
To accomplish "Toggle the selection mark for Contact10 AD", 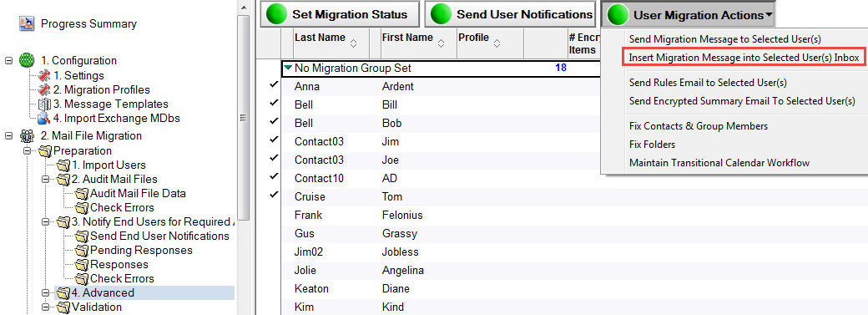I will click(274, 176).
